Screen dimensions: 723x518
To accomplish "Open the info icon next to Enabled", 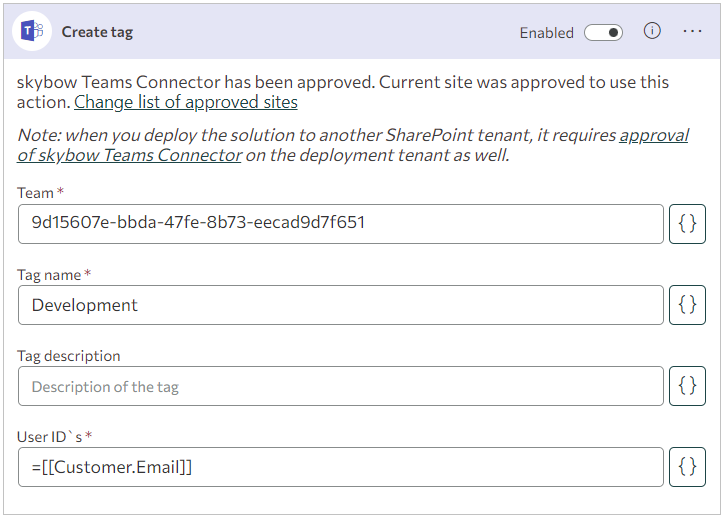I will pos(652,31).
